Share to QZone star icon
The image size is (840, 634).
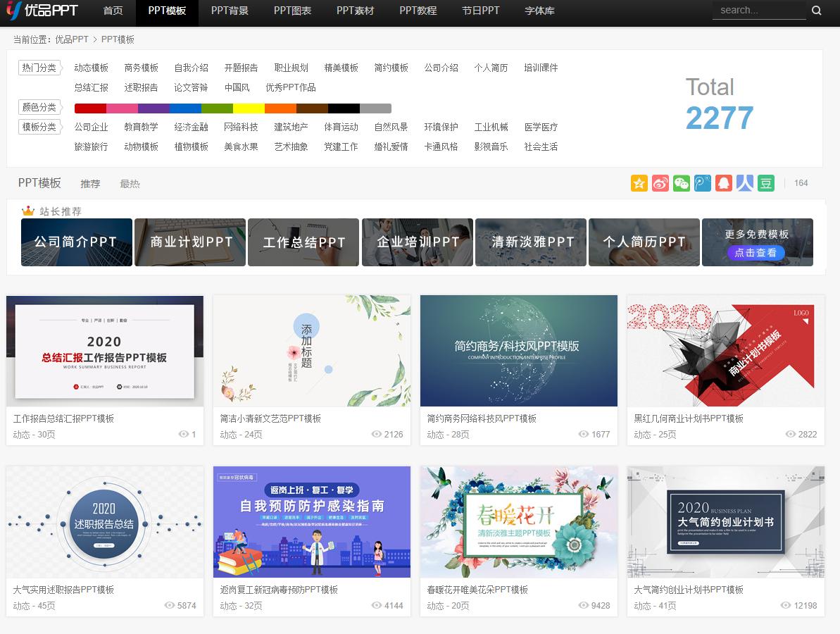[x=639, y=183]
